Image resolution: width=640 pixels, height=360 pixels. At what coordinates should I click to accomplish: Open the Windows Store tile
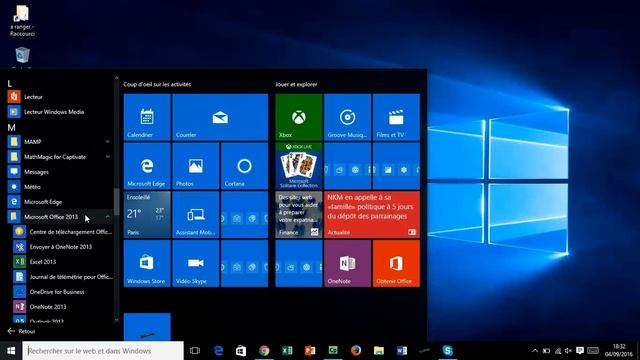(x=147, y=263)
